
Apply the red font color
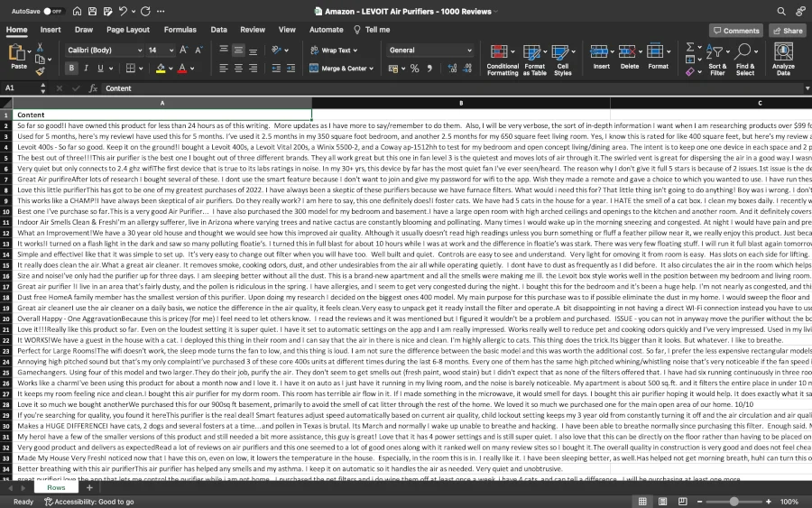182,68
